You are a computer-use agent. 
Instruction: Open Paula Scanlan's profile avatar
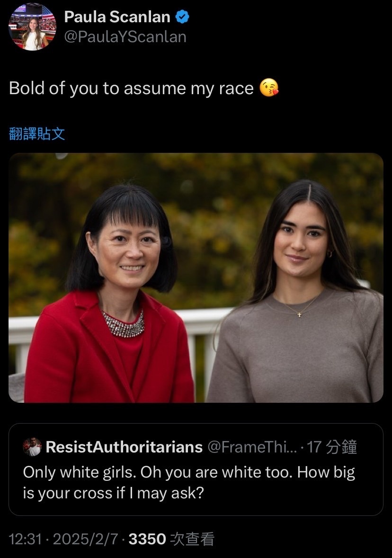(32, 27)
